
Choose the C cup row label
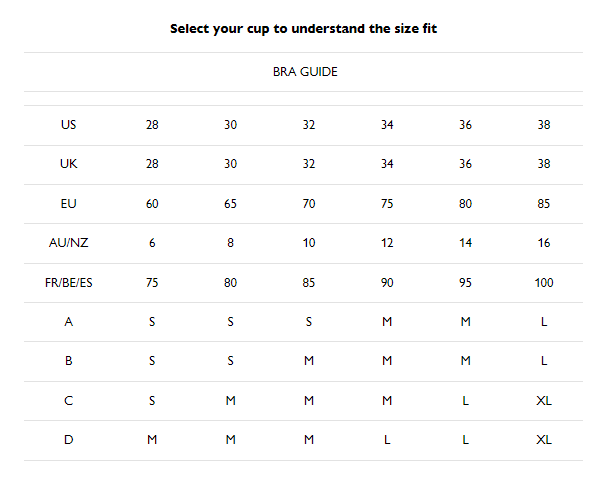point(68,401)
